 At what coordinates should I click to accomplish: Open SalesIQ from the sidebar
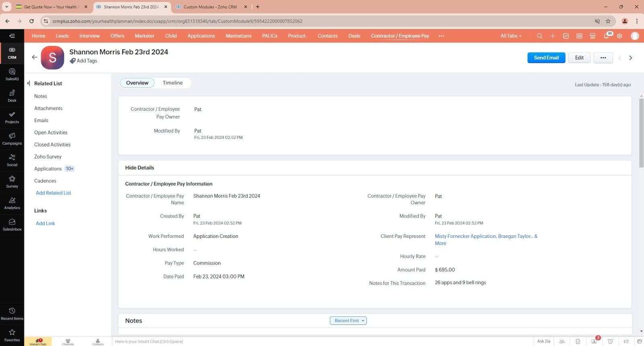[12, 74]
